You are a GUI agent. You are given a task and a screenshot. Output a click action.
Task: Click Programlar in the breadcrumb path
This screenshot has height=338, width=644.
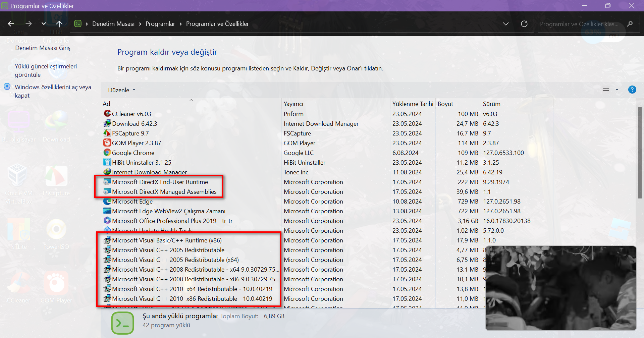click(x=160, y=24)
